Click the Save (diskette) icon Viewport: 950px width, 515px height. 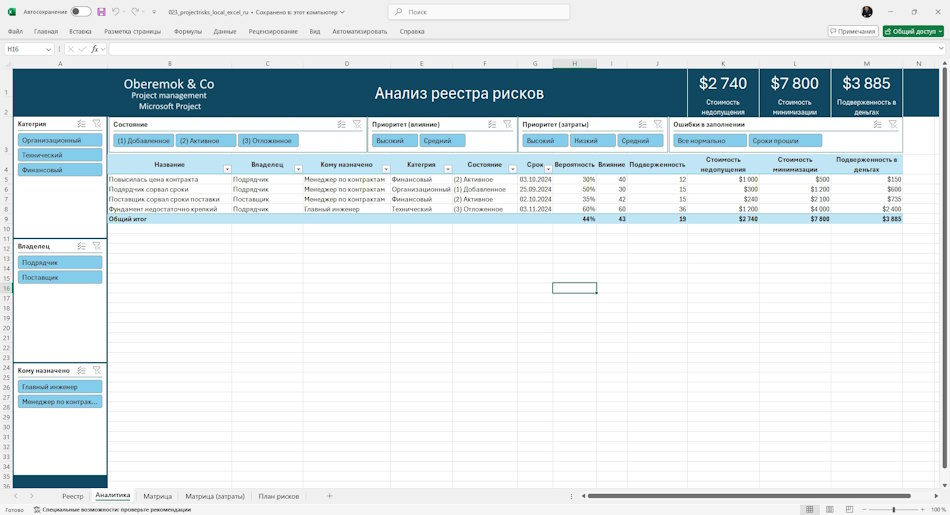click(x=101, y=12)
